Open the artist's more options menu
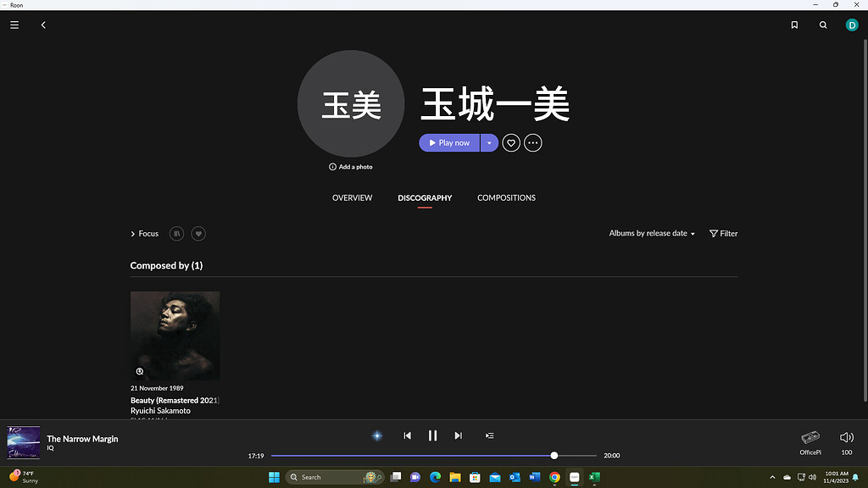Screen dimensions: 868x488 point(532,142)
